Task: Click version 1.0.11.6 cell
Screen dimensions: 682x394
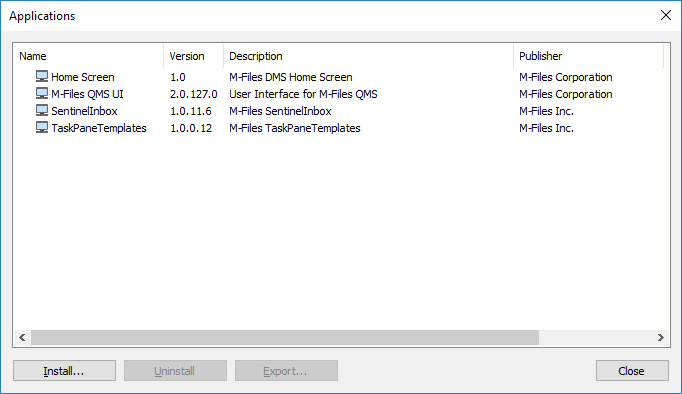Action: point(191,111)
